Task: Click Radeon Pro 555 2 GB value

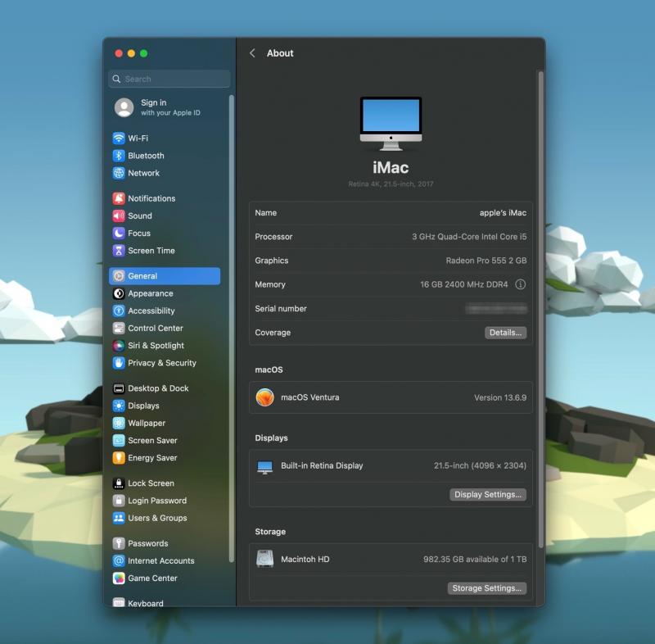Action: click(x=486, y=261)
